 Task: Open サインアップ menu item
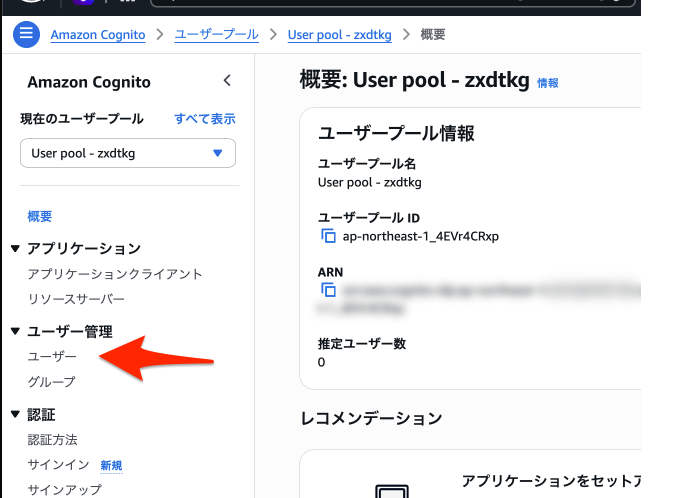click(x=64, y=490)
